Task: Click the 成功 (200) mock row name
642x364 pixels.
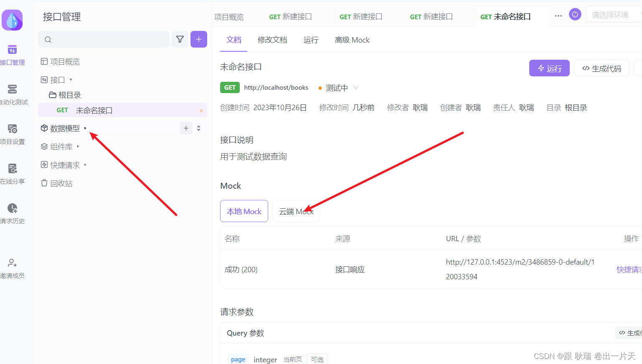Action: point(241,270)
